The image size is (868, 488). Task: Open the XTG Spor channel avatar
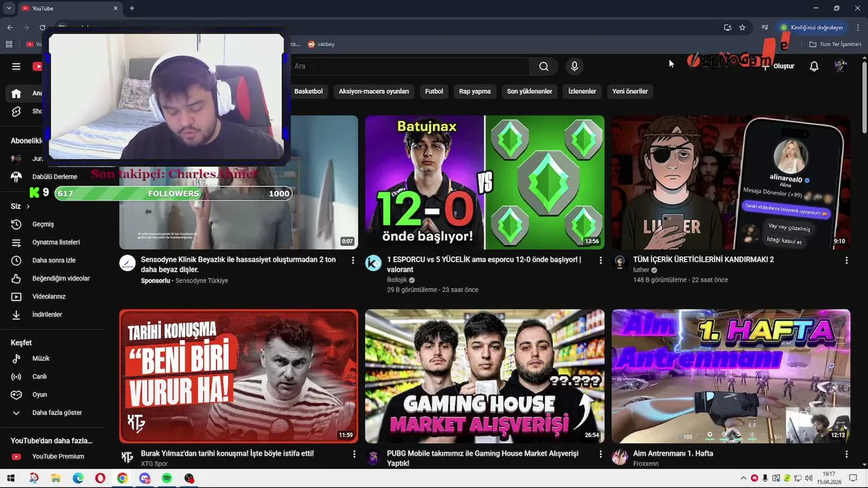pyautogui.click(x=127, y=457)
